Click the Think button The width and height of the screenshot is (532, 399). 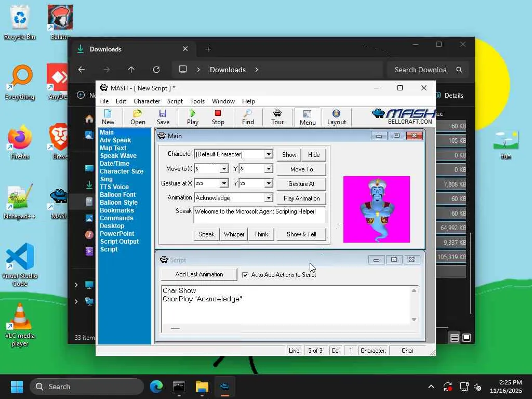261,234
